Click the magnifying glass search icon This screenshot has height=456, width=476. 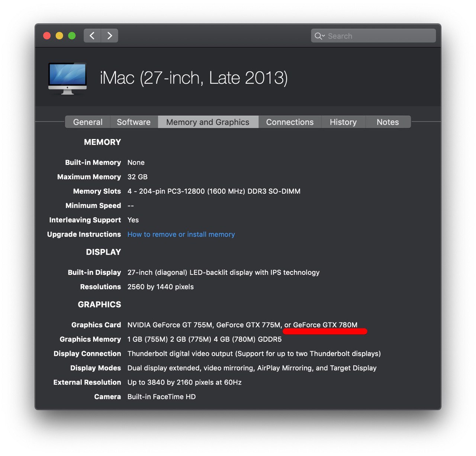[319, 36]
